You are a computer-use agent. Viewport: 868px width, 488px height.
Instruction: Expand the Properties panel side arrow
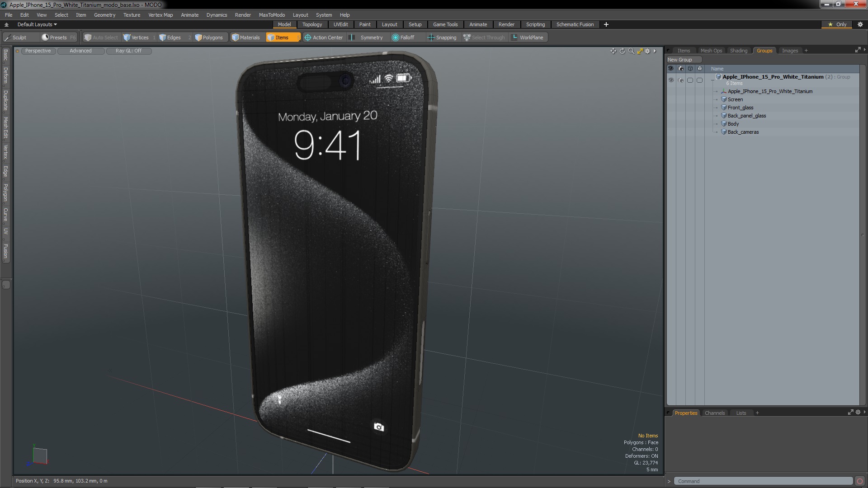click(864, 412)
